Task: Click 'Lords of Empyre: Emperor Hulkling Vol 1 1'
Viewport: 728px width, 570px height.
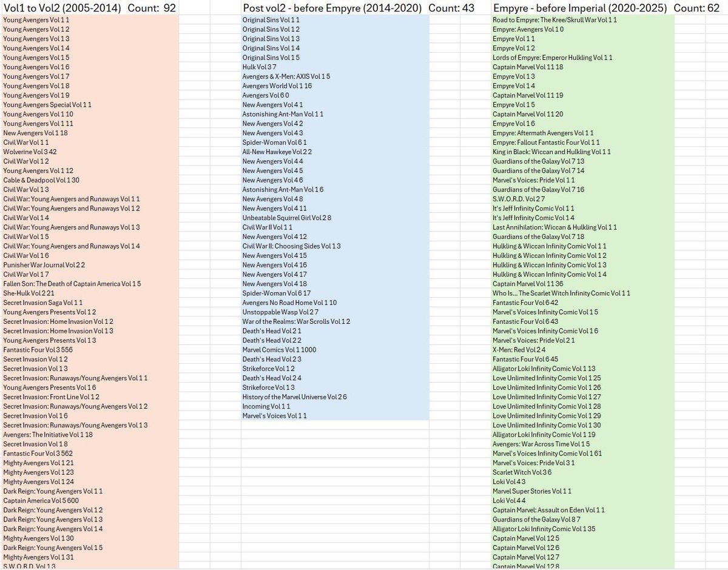Action: (553, 58)
